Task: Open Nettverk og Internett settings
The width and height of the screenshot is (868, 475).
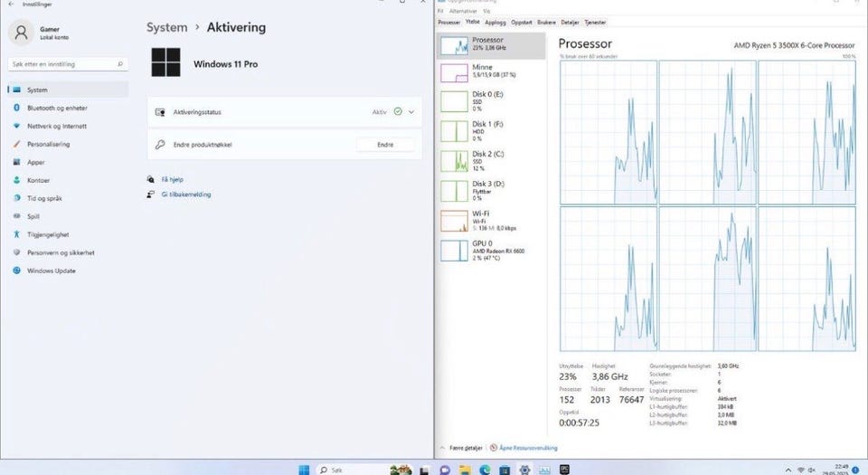Action: (68, 127)
